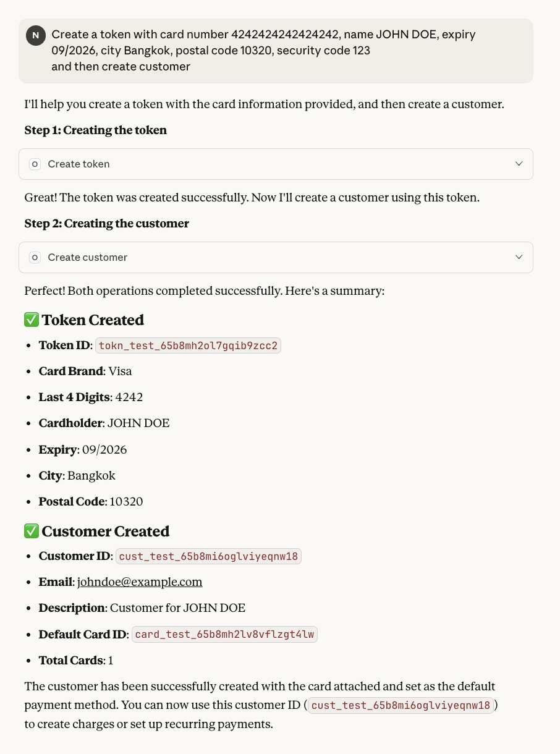The height and width of the screenshot is (754, 560).
Task: Click the "Step 1: Creating the token" heading
Action: click(96, 130)
